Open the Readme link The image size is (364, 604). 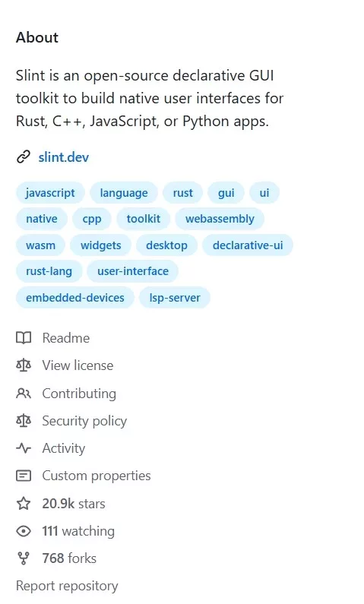click(66, 338)
